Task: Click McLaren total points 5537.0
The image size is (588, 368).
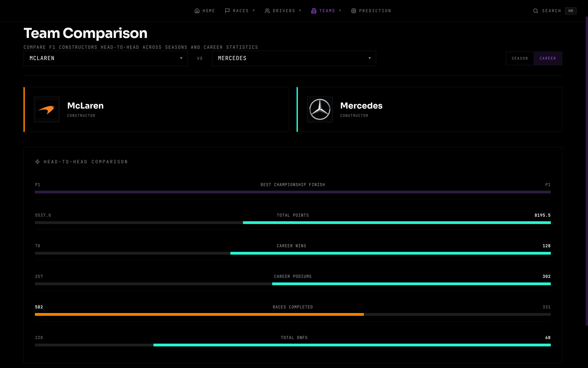Action: [43, 215]
